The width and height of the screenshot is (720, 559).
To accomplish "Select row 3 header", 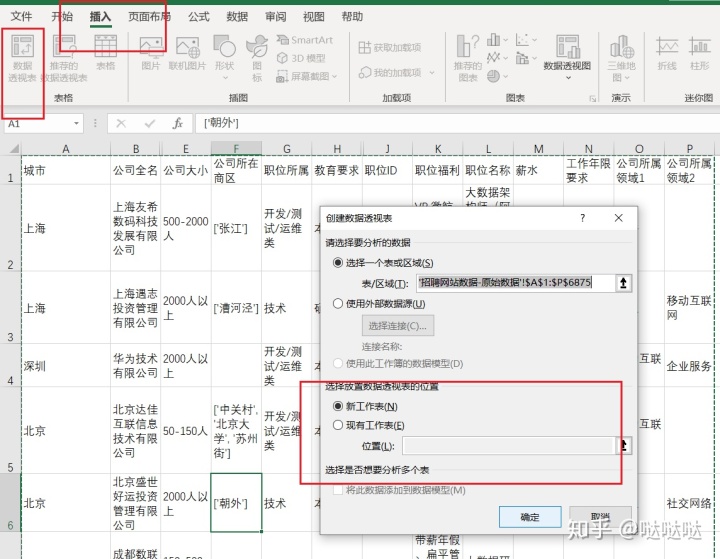I will pos(11,307).
